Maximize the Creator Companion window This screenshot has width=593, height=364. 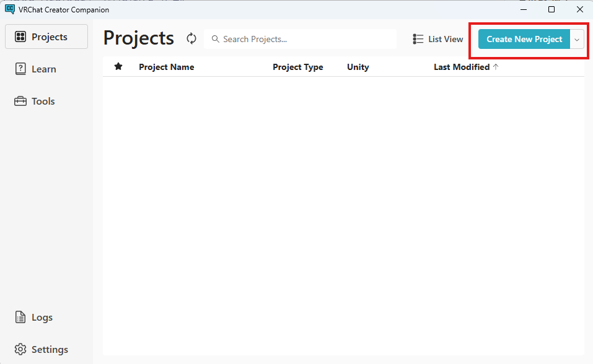pyautogui.click(x=551, y=9)
